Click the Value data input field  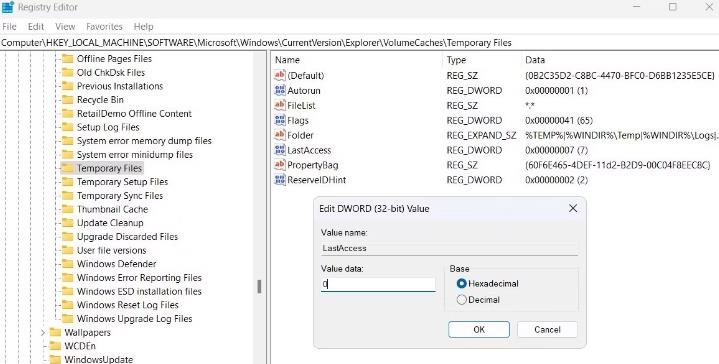click(x=378, y=284)
